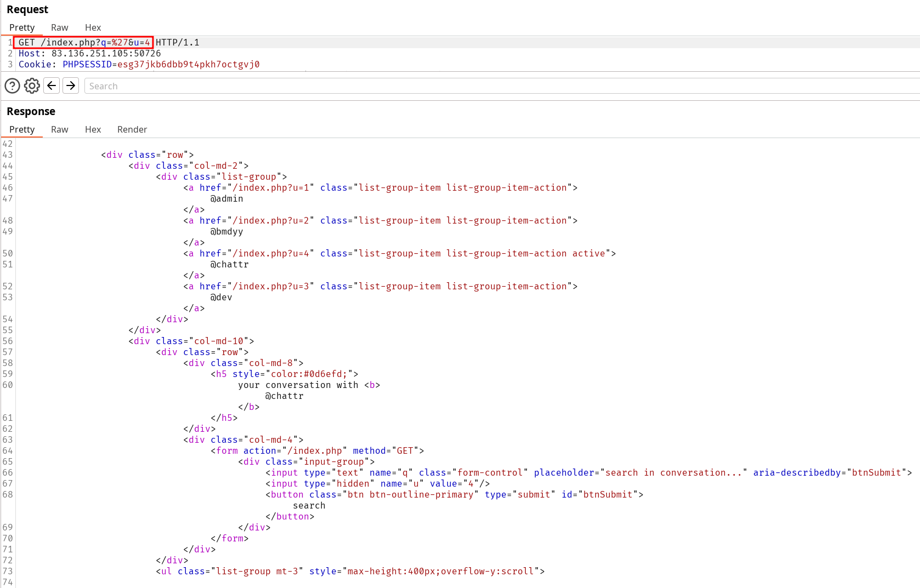The width and height of the screenshot is (920, 588).
Task: Select the Request Pretty tab
Action: (22, 27)
